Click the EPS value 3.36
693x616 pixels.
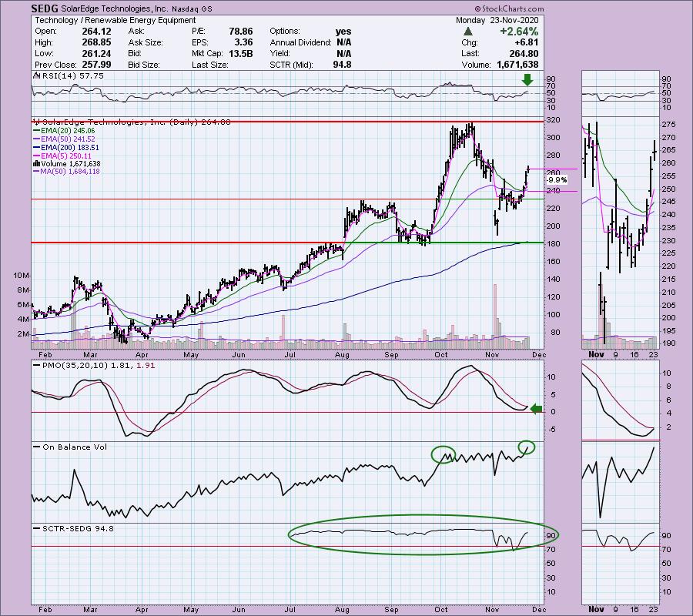(243, 42)
